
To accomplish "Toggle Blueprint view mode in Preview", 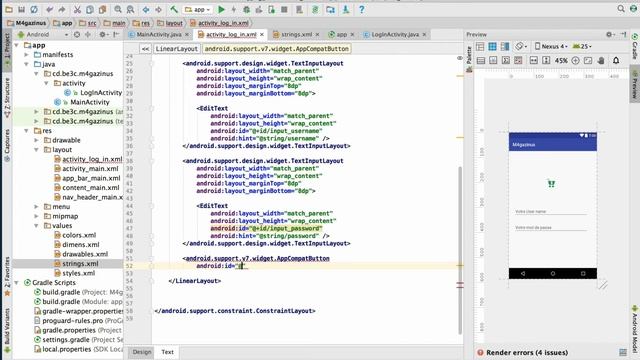I will [493, 47].
